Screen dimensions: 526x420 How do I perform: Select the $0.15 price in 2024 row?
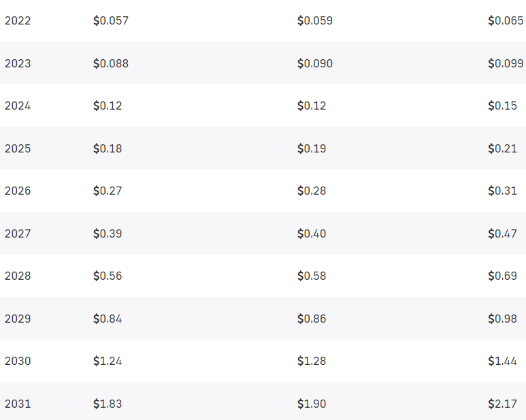pos(502,106)
